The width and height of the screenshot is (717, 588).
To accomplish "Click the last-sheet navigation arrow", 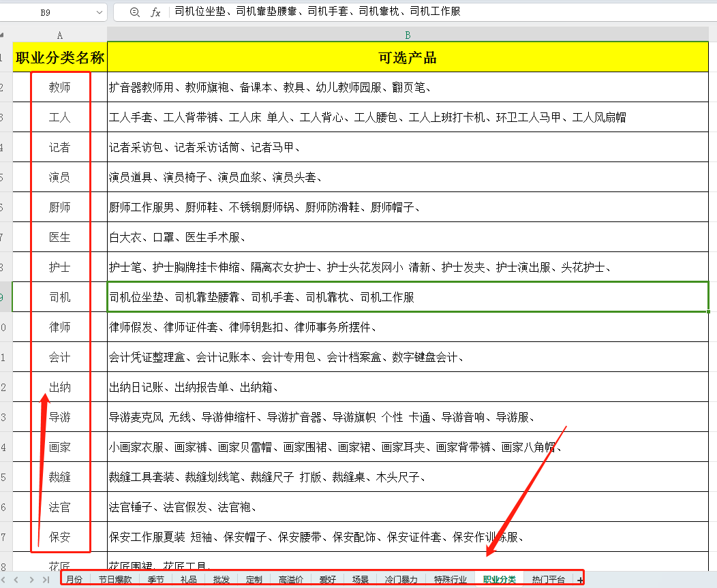I will (x=46, y=578).
